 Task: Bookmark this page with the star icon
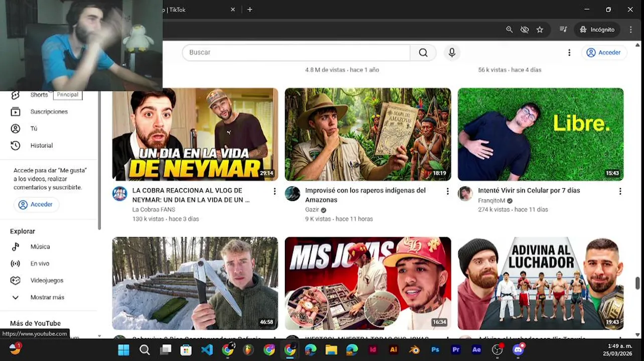pyautogui.click(x=540, y=30)
